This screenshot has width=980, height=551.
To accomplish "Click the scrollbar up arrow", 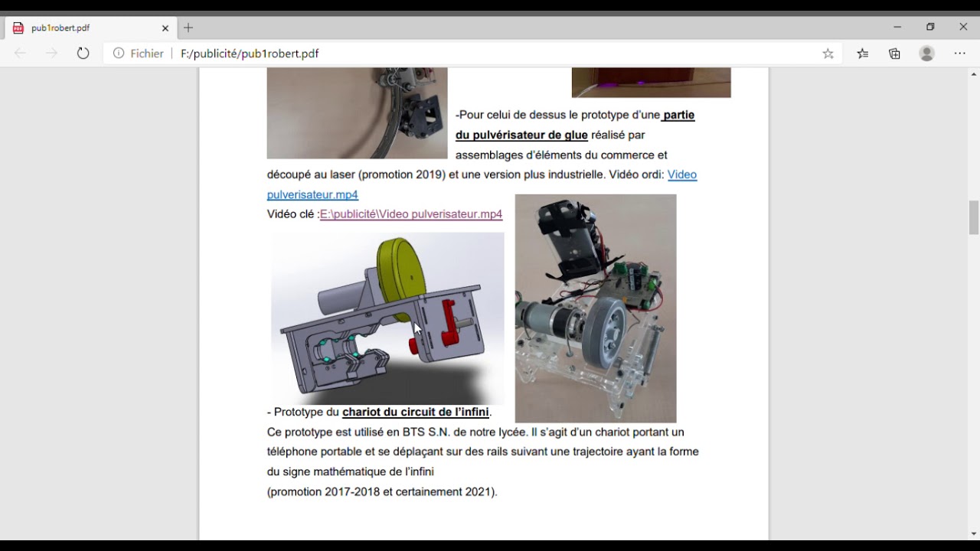I will click(x=974, y=74).
